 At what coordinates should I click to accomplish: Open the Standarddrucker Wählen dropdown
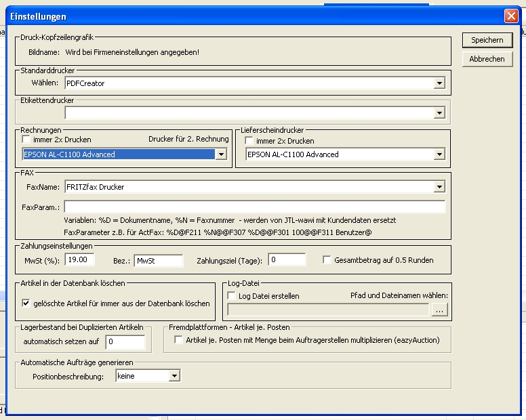(x=439, y=83)
